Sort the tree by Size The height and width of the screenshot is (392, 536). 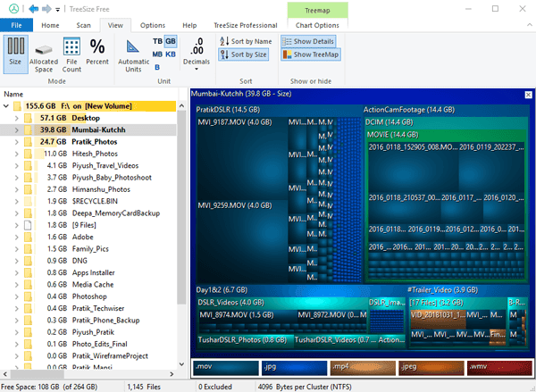pyautogui.click(x=244, y=54)
